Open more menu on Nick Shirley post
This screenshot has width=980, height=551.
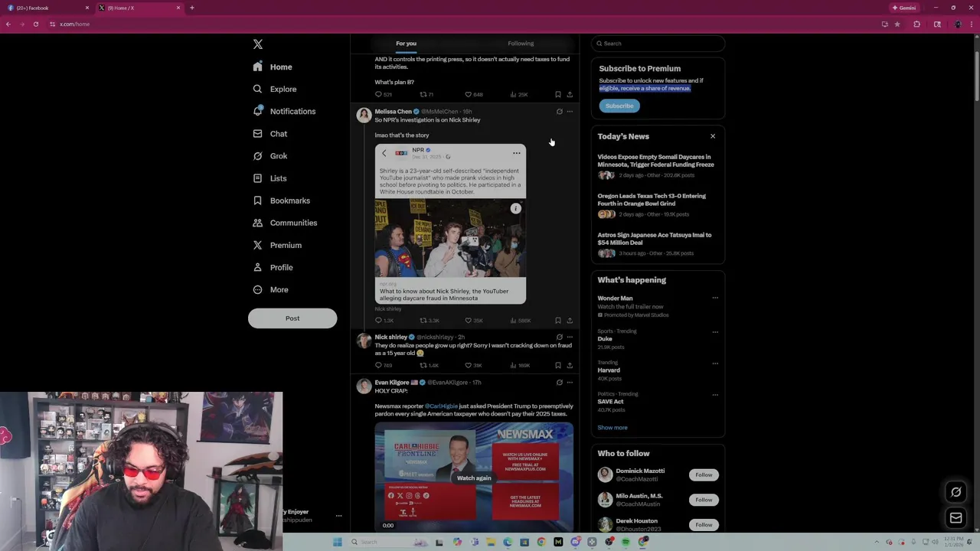[x=570, y=337]
